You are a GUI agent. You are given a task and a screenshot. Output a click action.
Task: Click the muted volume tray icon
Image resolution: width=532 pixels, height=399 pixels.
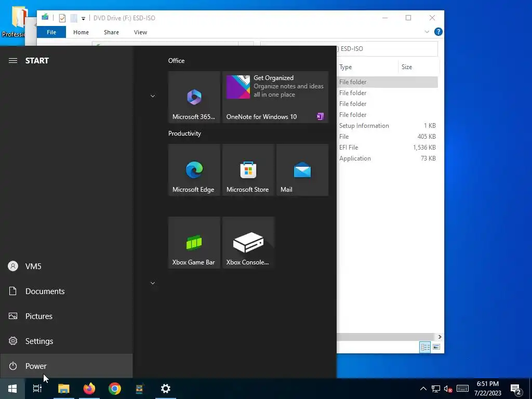click(x=448, y=389)
